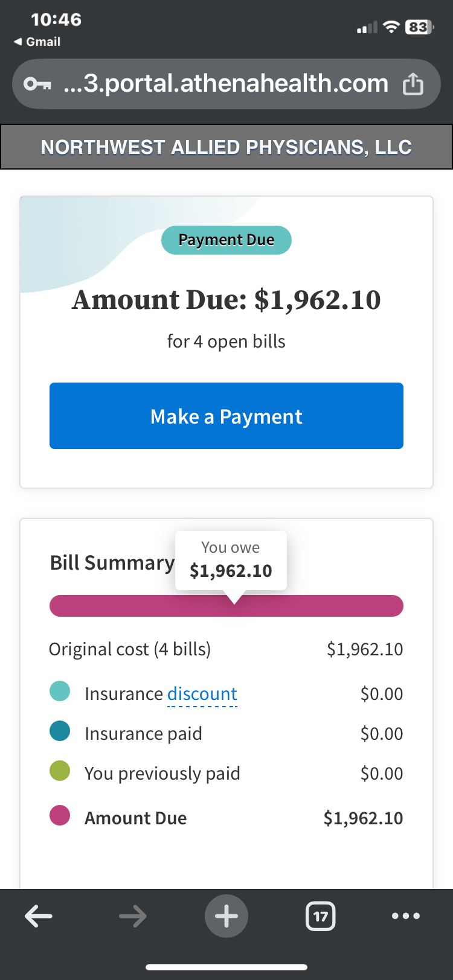The image size is (453, 980).
Task: Click the Make a Payment button
Action: pos(226,416)
